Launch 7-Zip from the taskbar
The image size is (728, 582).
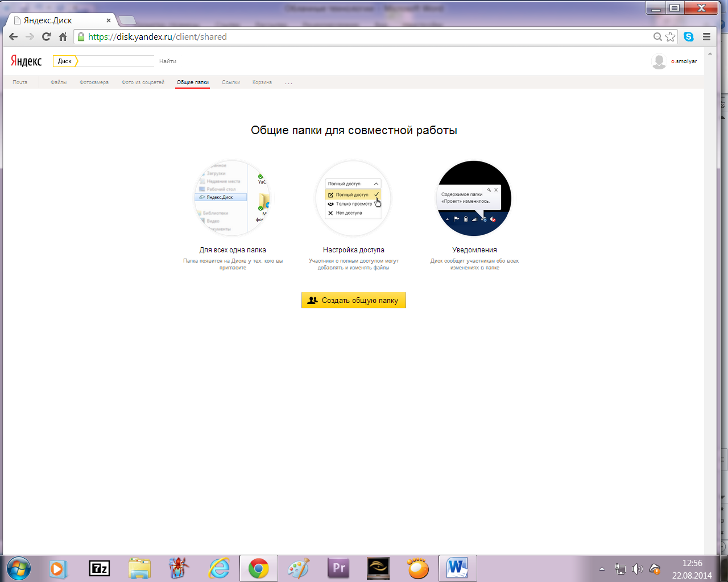[100, 568]
